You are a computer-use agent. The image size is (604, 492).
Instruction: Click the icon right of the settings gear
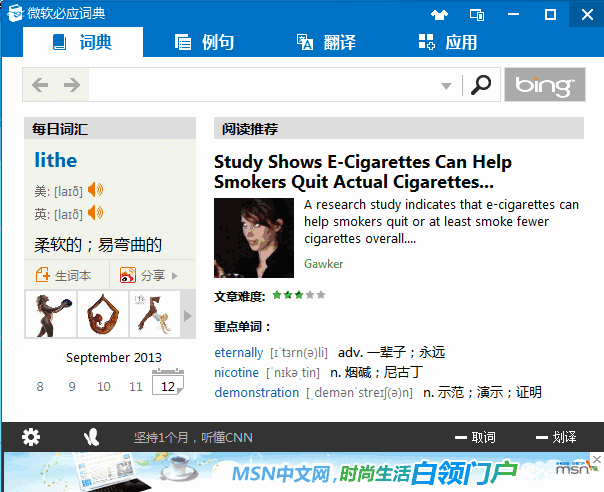click(x=92, y=437)
